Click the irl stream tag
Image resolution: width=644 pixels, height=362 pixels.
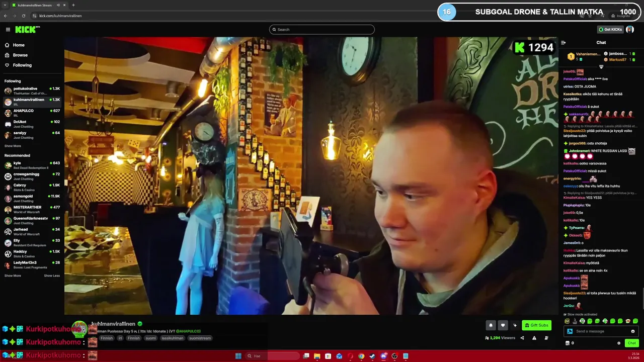pyautogui.click(x=120, y=338)
